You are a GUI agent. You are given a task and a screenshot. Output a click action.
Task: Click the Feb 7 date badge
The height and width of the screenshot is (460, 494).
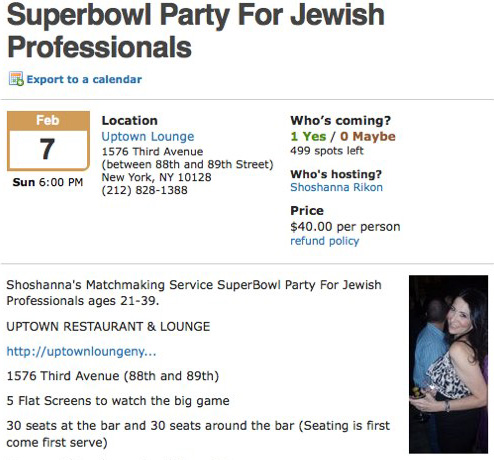tap(48, 141)
